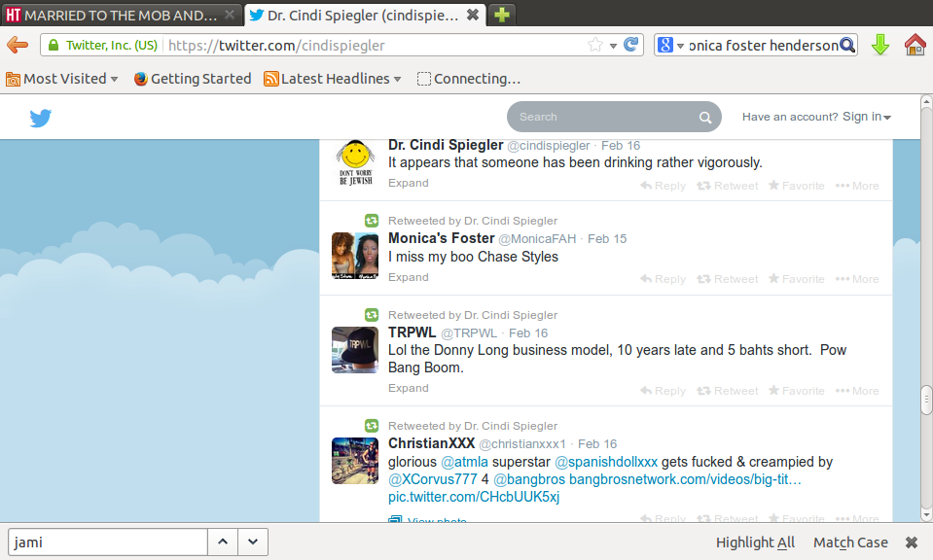Image resolution: width=933 pixels, height=560 pixels.
Task: Open the @MonicaFAH handle link
Action: (x=537, y=239)
